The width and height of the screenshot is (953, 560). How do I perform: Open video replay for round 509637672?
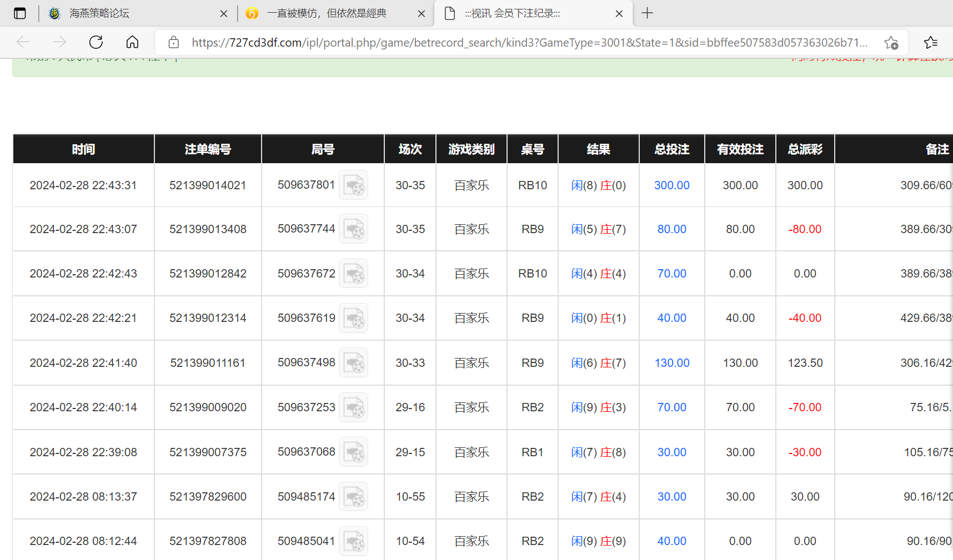354,274
